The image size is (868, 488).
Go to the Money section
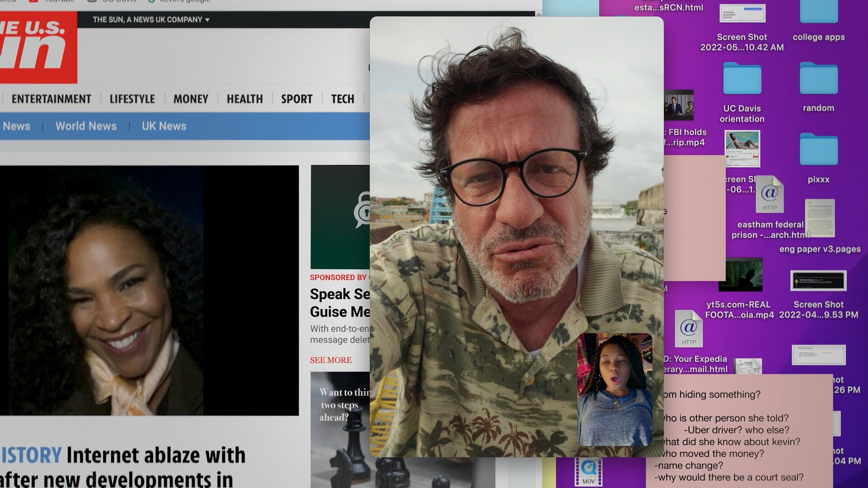point(190,99)
